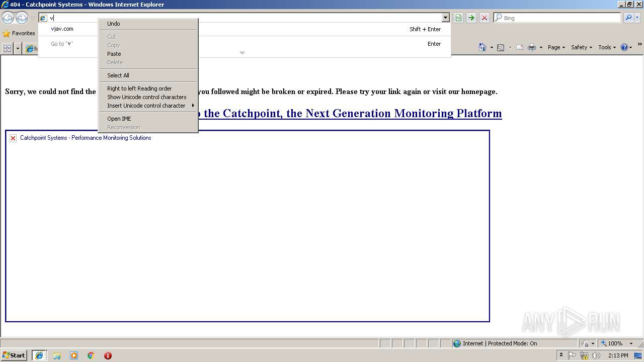
Task: Click the magnifier Search button
Action: click(628, 18)
